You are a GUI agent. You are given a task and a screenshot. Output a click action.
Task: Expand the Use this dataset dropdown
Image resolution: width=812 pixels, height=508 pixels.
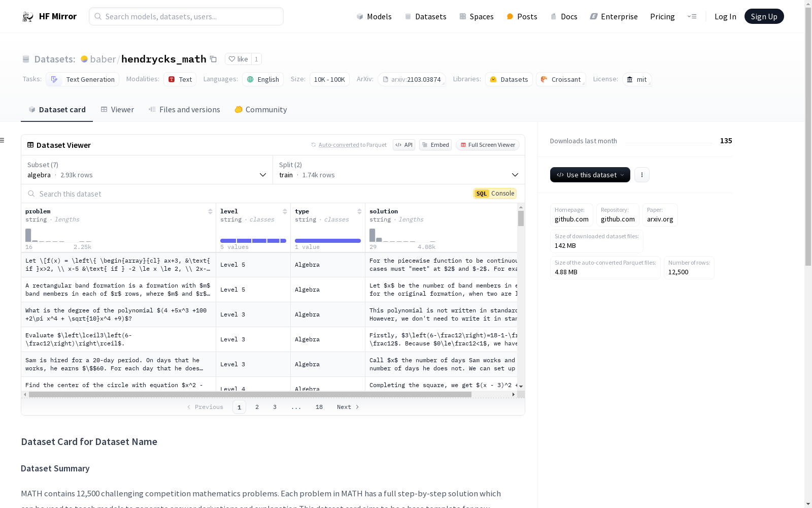coord(590,175)
